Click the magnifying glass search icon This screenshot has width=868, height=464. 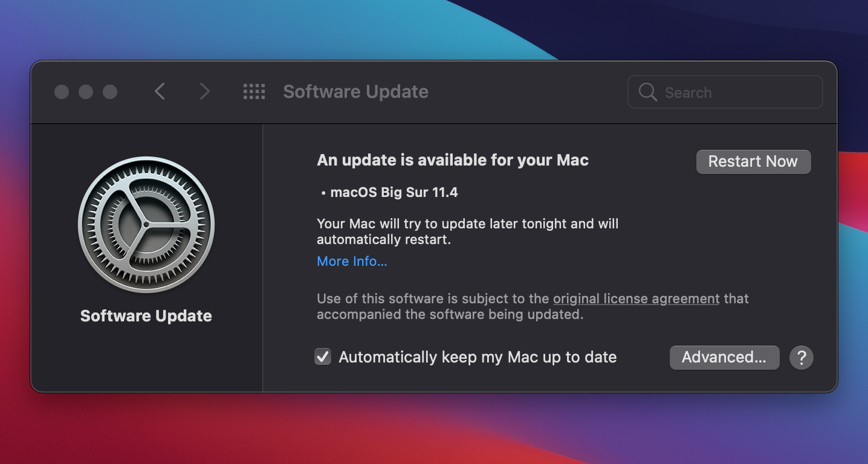point(647,92)
